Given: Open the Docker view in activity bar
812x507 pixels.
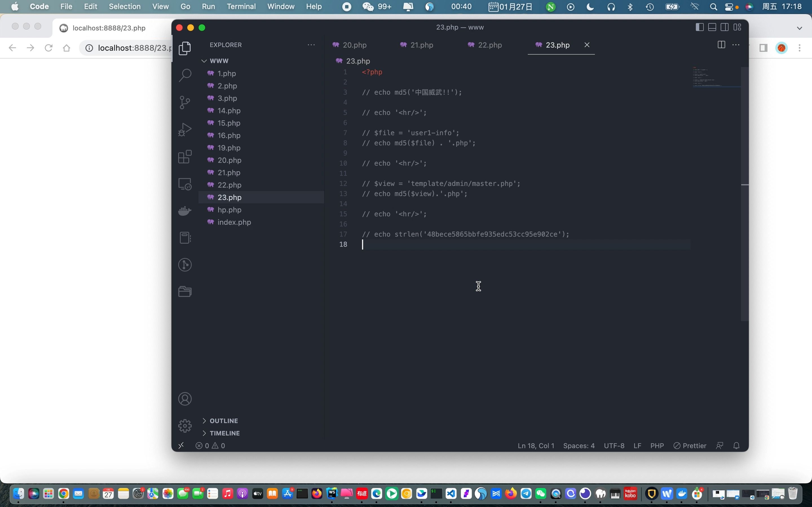Looking at the screenshot, I should pyautogui.click(x=185, y=211).
